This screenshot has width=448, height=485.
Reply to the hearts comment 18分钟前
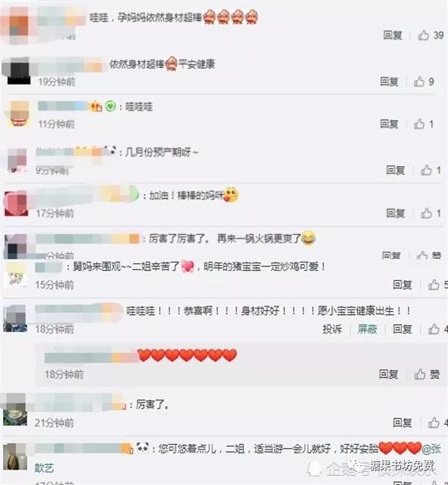pyautogui.click(x=389, y=374)
